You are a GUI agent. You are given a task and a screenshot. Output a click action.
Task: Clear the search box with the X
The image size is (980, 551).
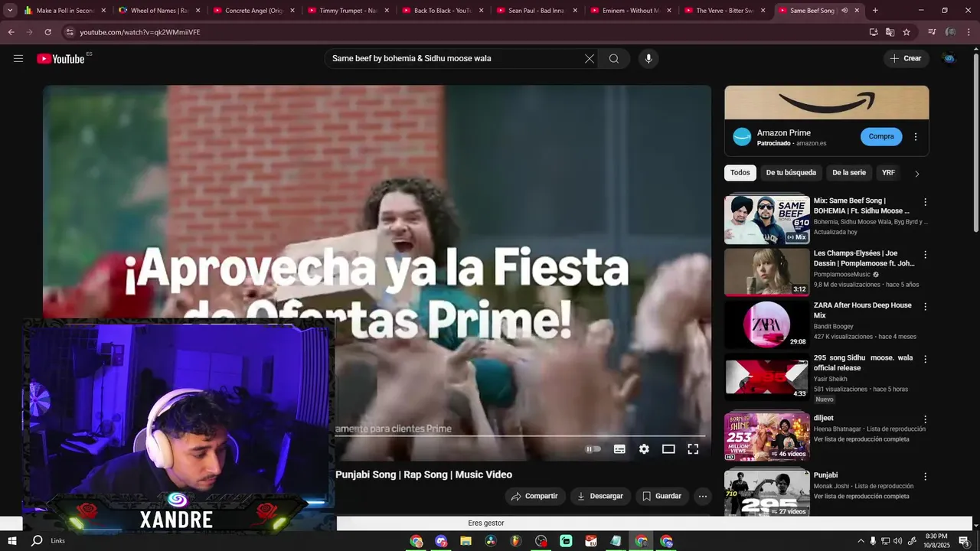pyautogui.click(x=590, y=59)
